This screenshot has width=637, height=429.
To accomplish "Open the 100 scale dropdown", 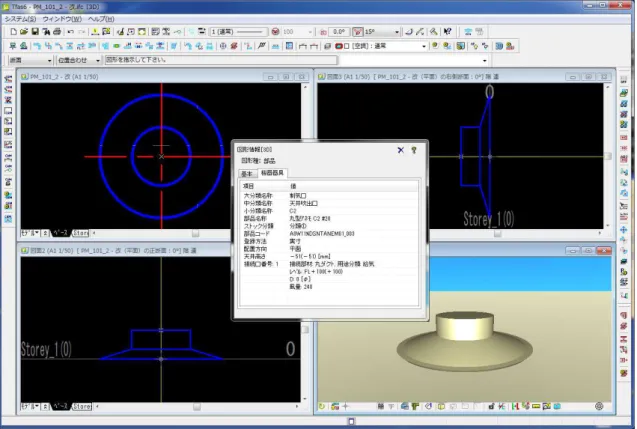I will 310,32.
